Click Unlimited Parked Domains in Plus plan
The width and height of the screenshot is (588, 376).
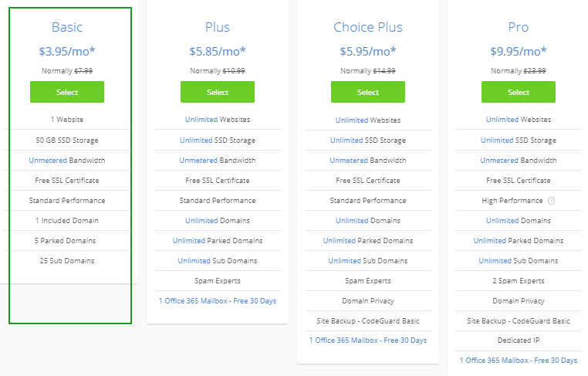tap(218, 241)
